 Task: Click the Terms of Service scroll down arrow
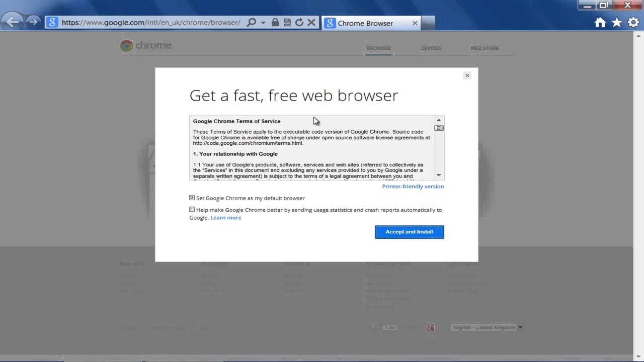pos(439,175)
